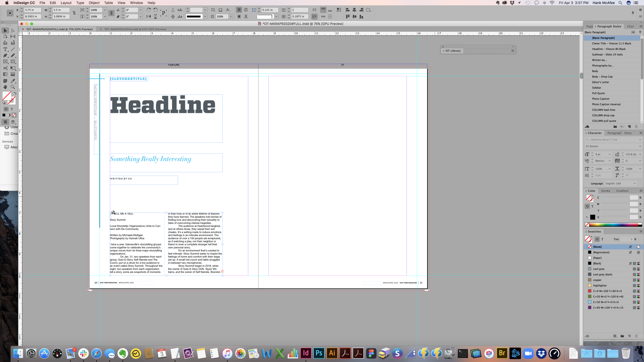The height and width of the screenshot is (362, 644).
Task: Select the Eyedropper tool
Action: point(13,81)
